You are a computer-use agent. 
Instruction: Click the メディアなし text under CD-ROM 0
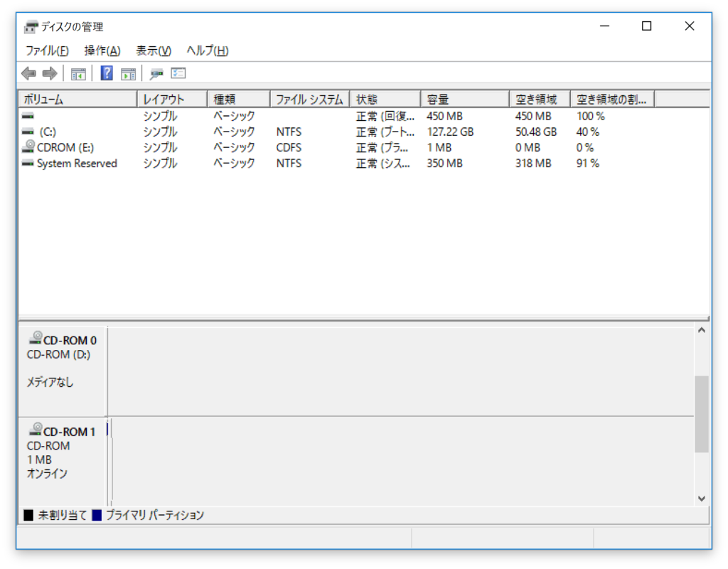pos(50,382)
